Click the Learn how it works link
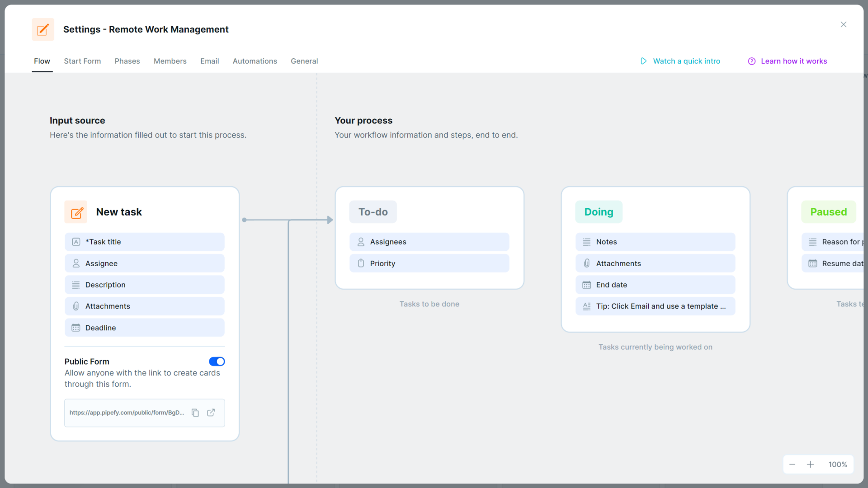The height and width of the screenshot is (488, 868). (794, 61)
